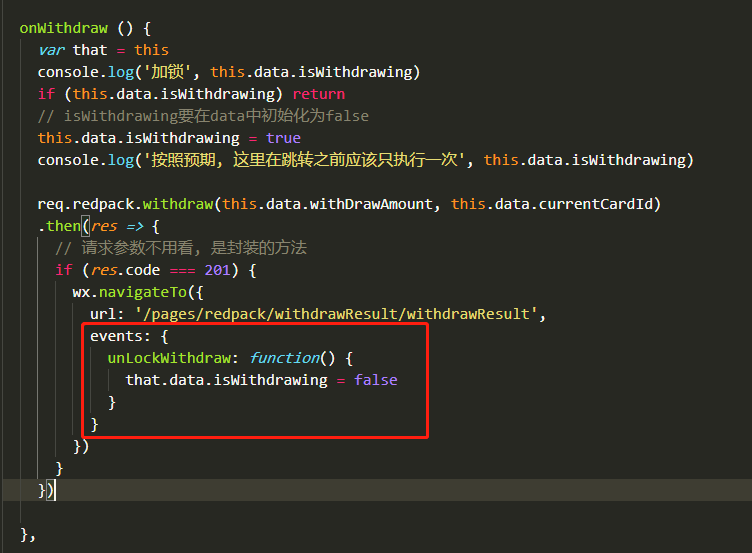Click the .then callback's res parameter

[x=104, y=226]
